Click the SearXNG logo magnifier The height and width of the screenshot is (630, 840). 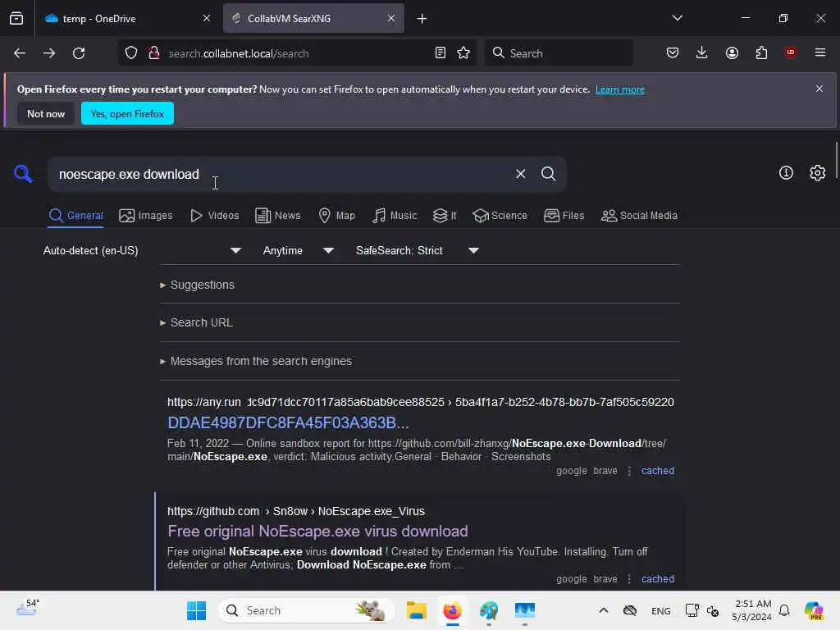tap(23, 174)
